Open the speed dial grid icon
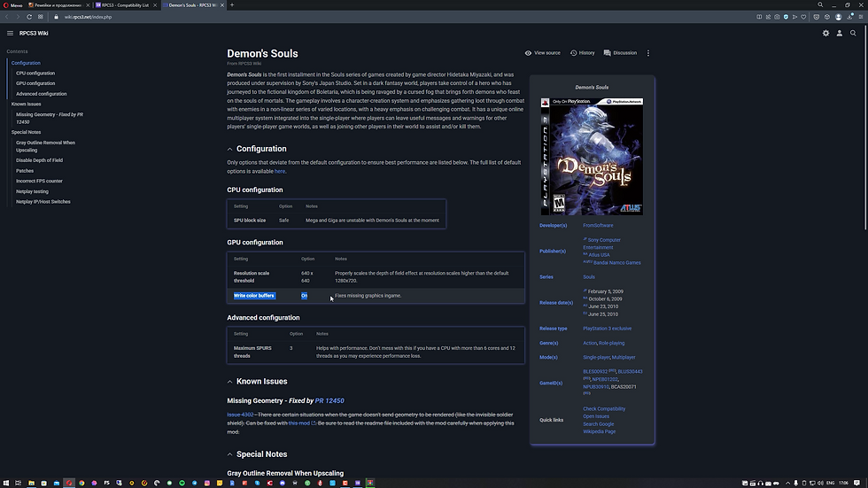This screenshot has height=488, width=868. (x=41, y=17)
